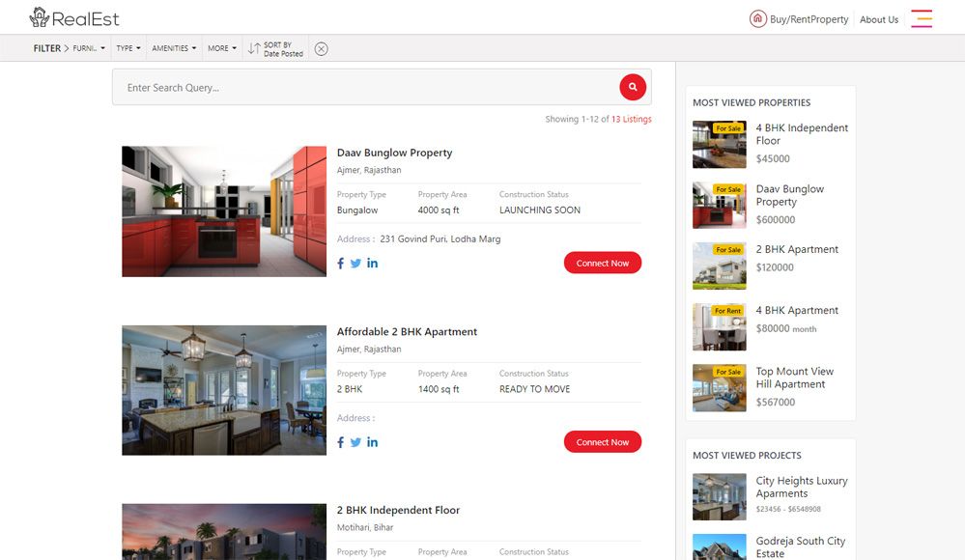965x560 pixels.
Task: Open the MORE filter dropdown
Action: click(221, 48)
